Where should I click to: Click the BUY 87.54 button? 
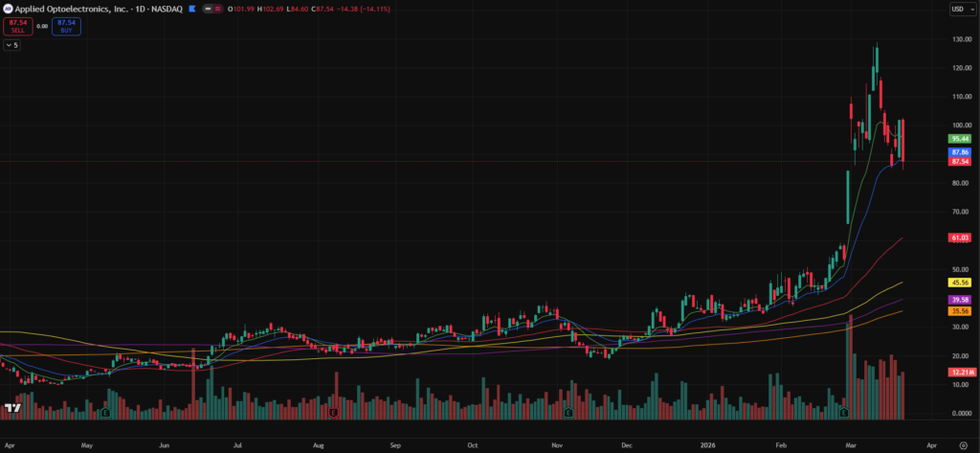(66, 26)
